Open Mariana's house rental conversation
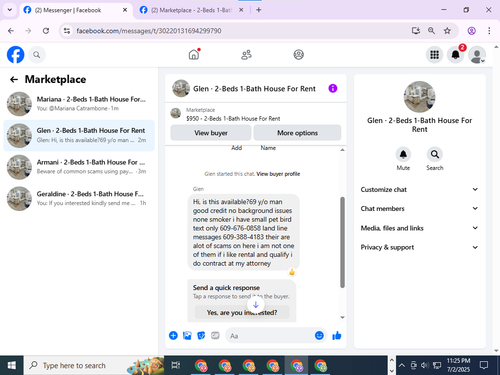This screenshot has width=500, height=375. [79, 104]
